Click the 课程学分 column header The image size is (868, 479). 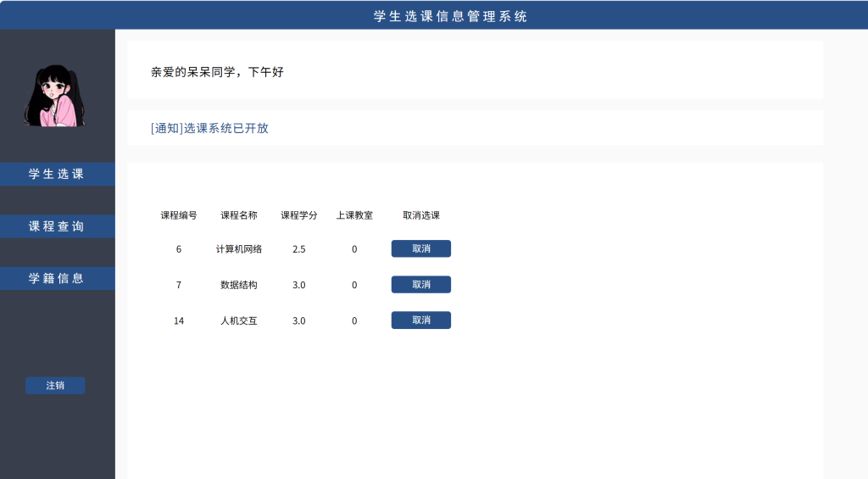tap(299, 215)
